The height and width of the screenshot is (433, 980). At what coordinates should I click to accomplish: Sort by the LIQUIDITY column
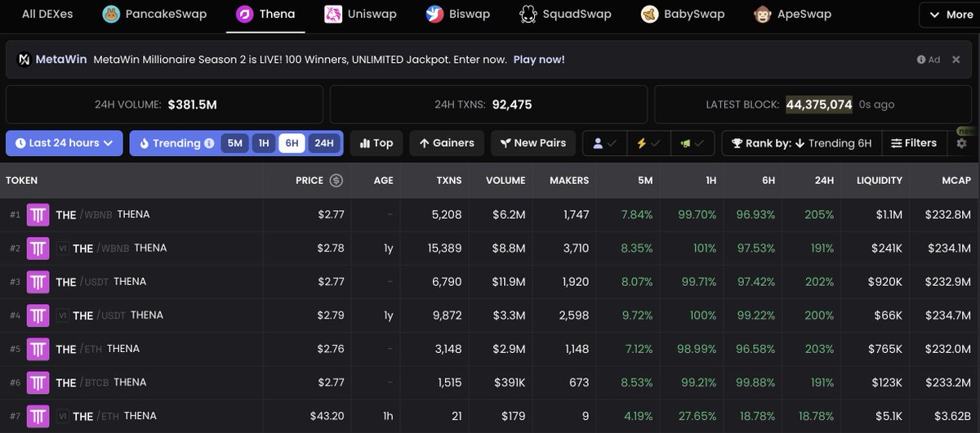(880, 180)
